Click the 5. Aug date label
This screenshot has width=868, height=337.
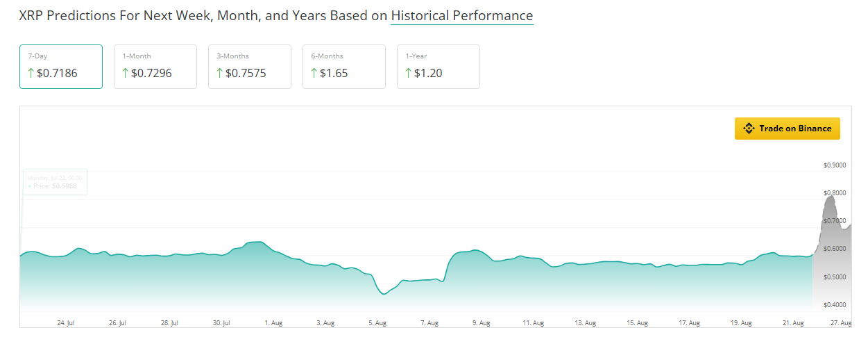(x=377, y=323)
